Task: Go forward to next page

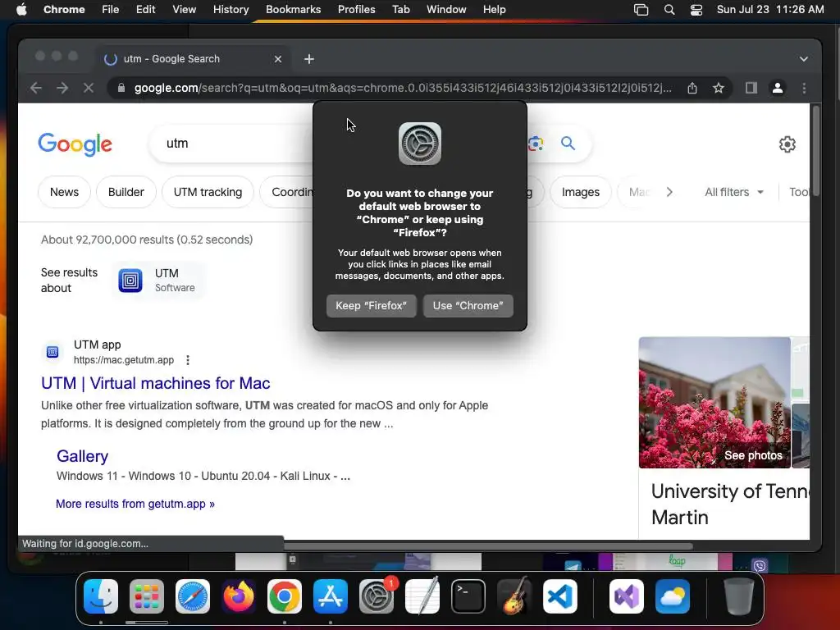Action: (62, 88)
